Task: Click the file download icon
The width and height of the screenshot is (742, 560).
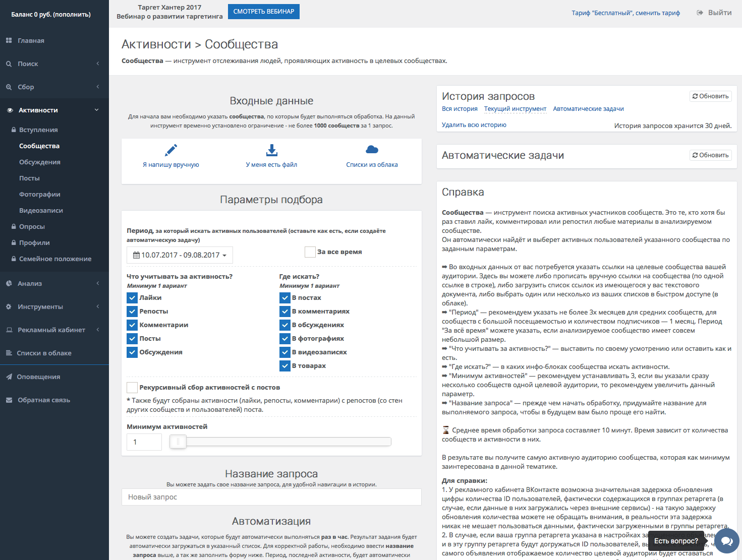Action: click(x=271, y=150)
